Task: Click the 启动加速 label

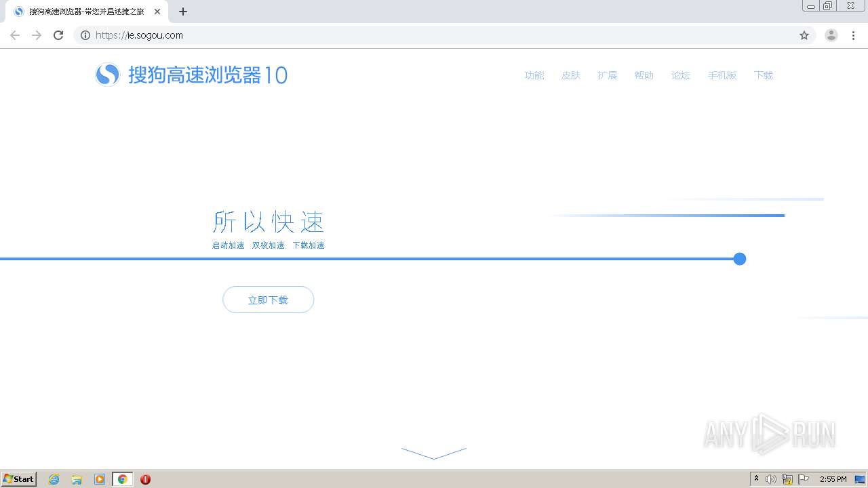Action: point(228,245)
